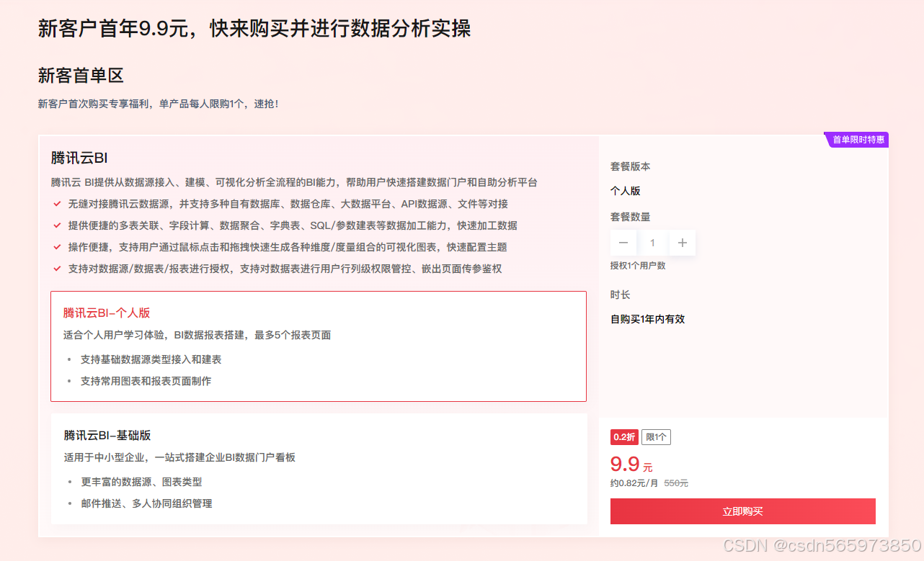Click the 支持基础数据源类型接入和建表 bullet text

(151, 359)
